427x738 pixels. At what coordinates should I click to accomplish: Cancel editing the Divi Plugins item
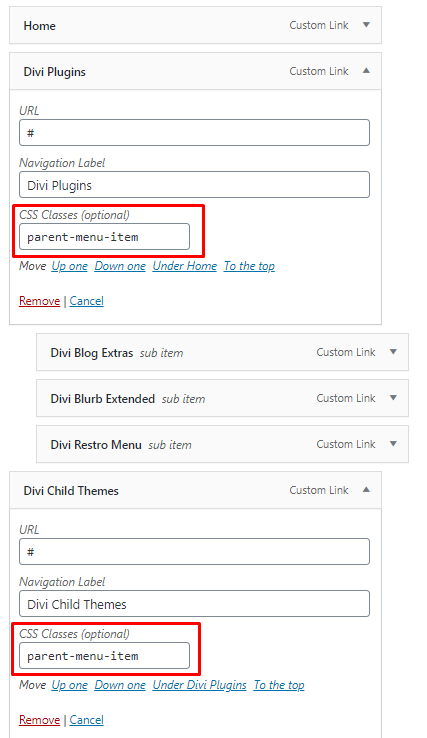pos(87,301)
